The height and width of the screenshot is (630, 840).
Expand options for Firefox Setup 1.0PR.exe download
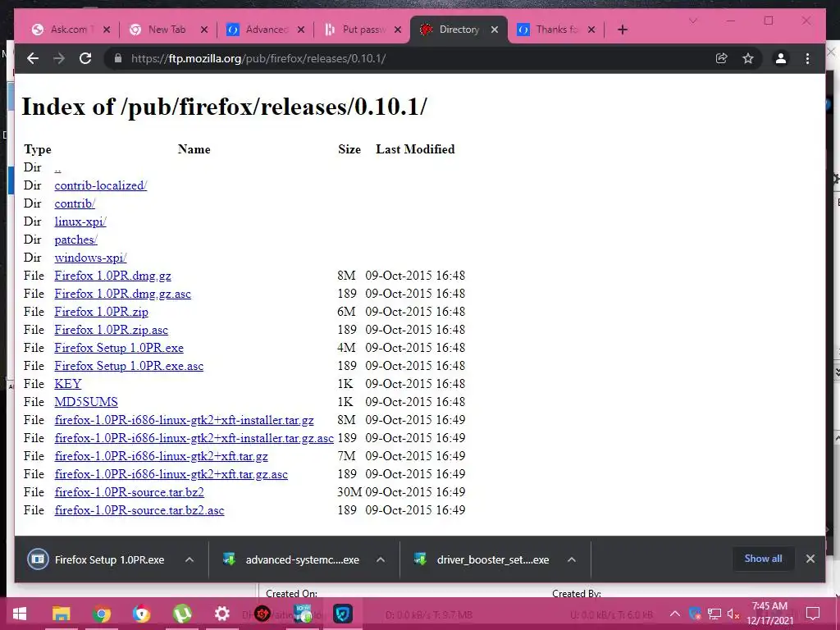click(189, 559)
